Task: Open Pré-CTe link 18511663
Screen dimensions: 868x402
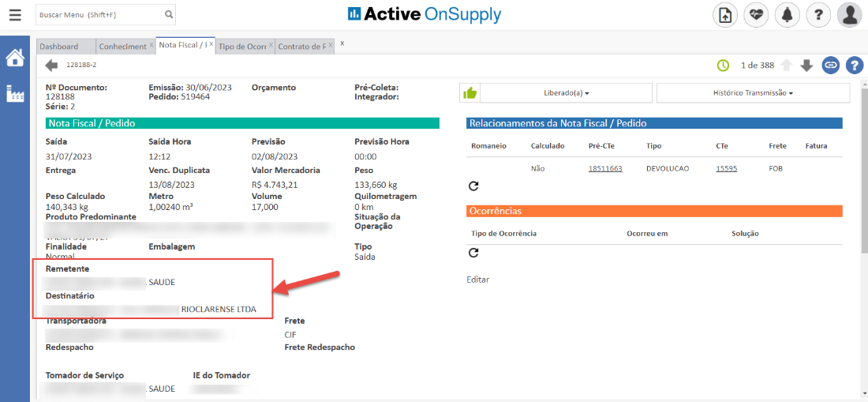Action: coord(605,169)
